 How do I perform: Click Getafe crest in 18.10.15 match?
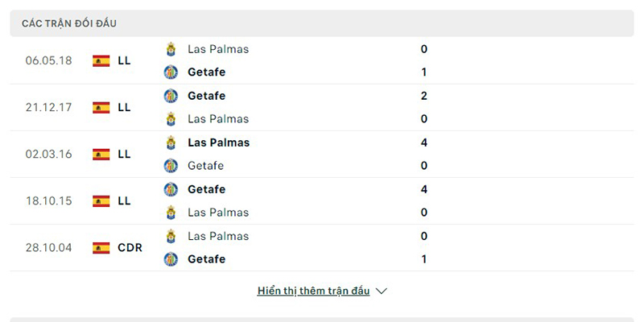click(171, 189)
